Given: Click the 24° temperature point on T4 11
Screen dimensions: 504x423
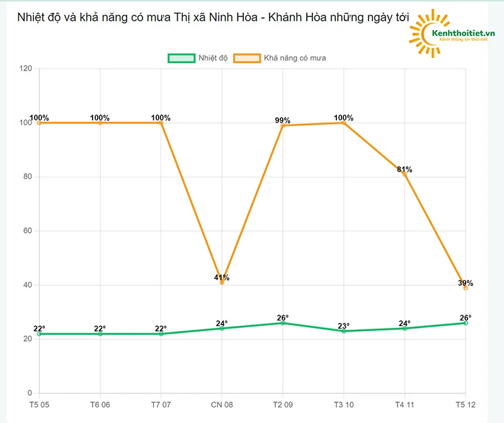Looking at the screenshot, I should 404,329.
